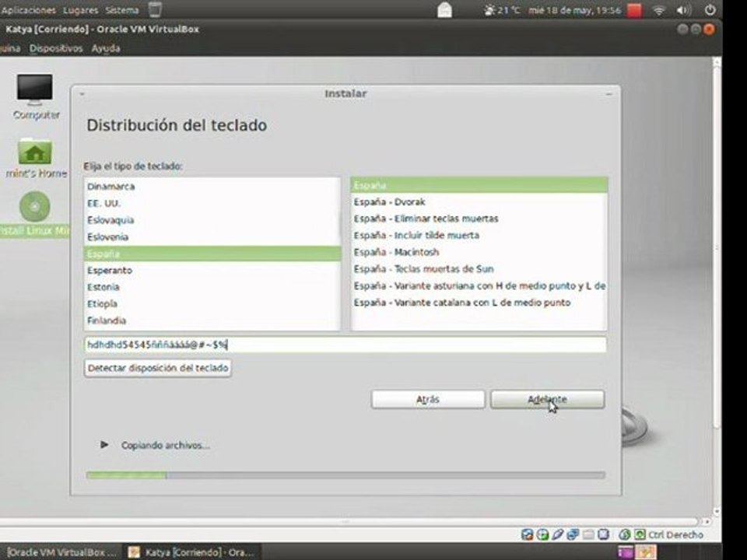Screen dimensions: 747x560
Task: Click the installer window menu arrow at title left
Action: 82,94
